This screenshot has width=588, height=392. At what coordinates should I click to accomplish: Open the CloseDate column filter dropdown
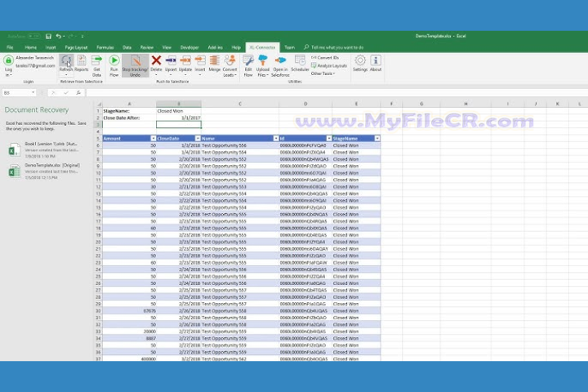pos(198,138)
